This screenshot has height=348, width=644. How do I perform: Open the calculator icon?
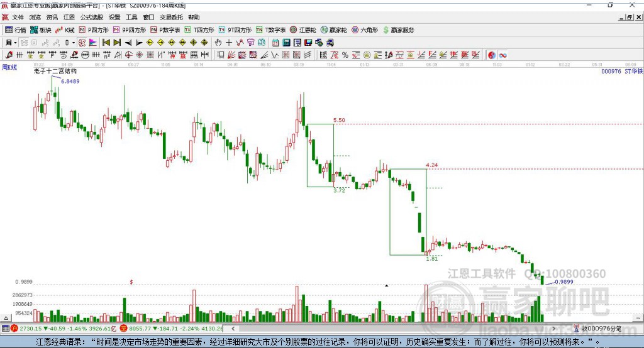tap(286, 43)
